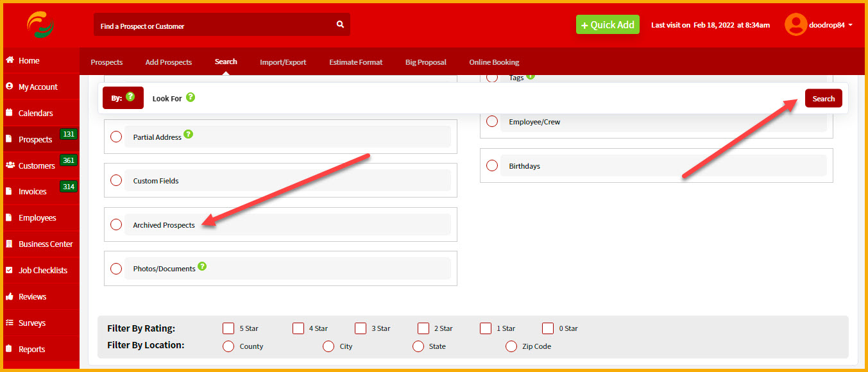868x372 pixels.
Task: Click the green 314 Invoices badge
Action: 69,187
